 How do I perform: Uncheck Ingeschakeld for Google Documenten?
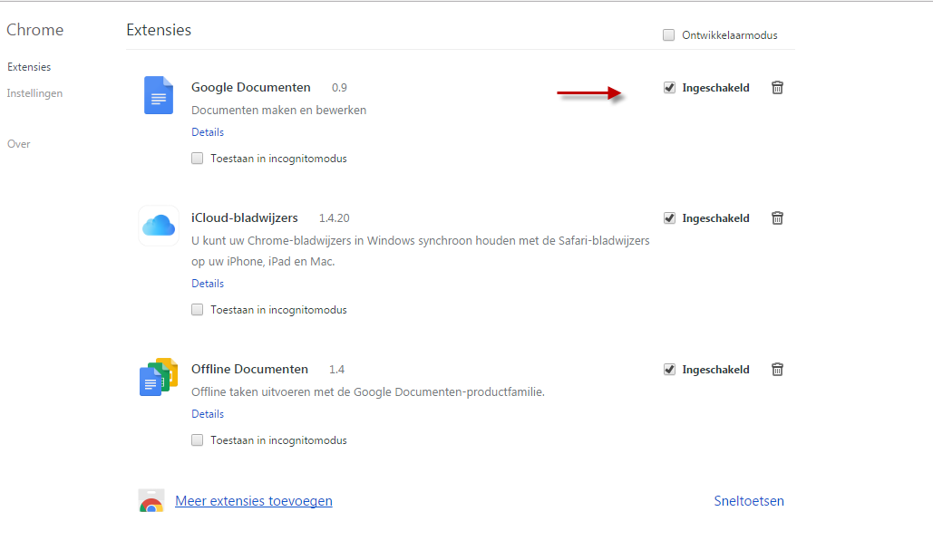669,88
